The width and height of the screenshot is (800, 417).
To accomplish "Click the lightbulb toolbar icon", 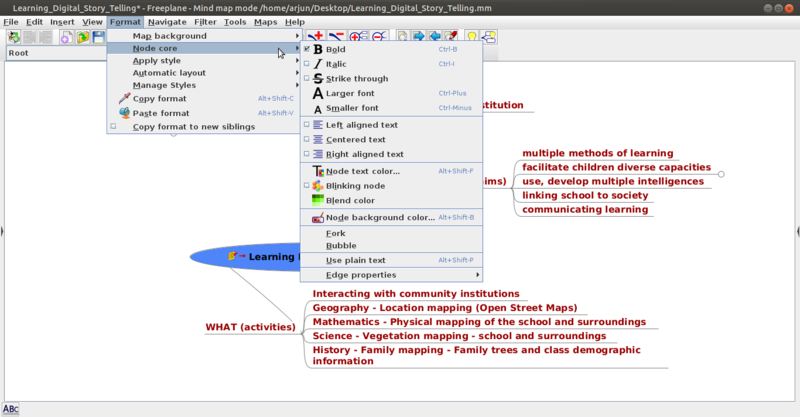I will (471, 36).
